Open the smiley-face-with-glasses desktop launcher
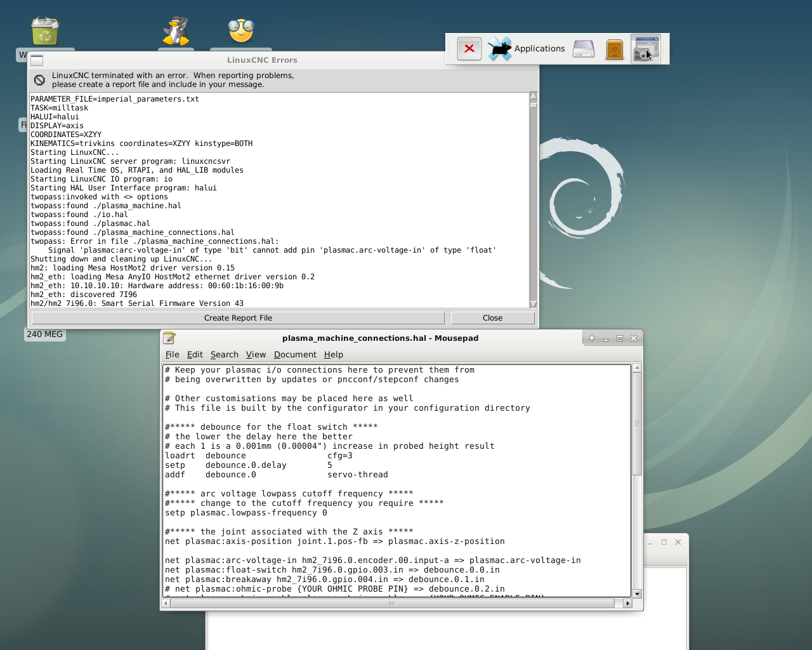 pos(241,30)
